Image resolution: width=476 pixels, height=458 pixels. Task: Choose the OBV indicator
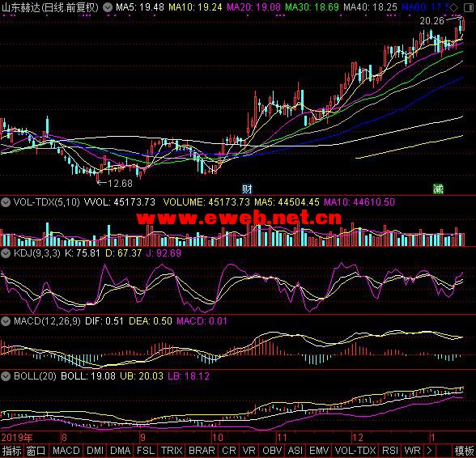tap(272, 451)
